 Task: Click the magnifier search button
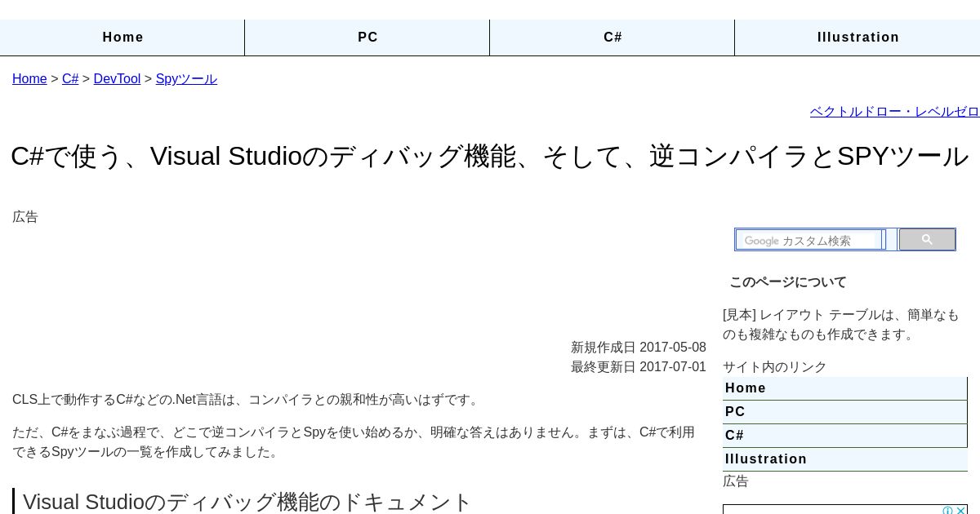927,240
